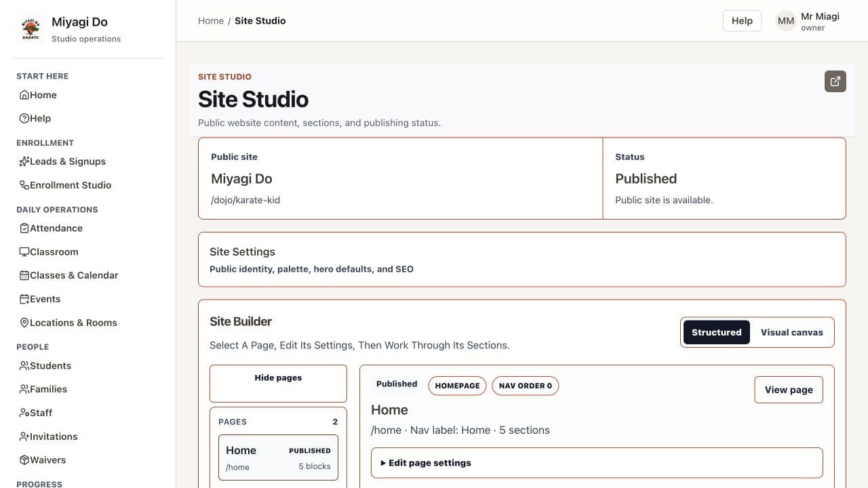Switch to Structured builder mode

point(716,332)
